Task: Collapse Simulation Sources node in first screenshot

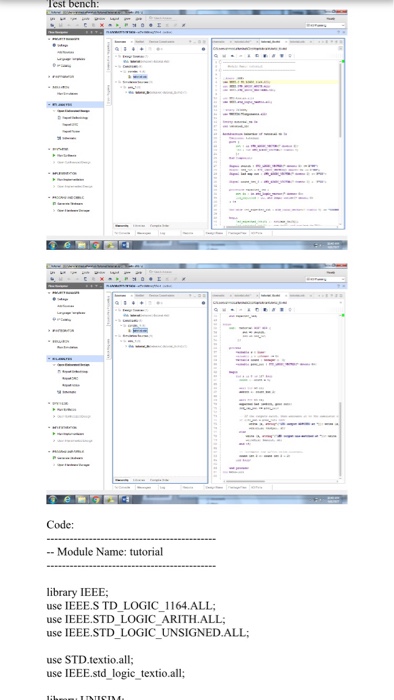Action: pyautogui.click(x=116, y=82)
